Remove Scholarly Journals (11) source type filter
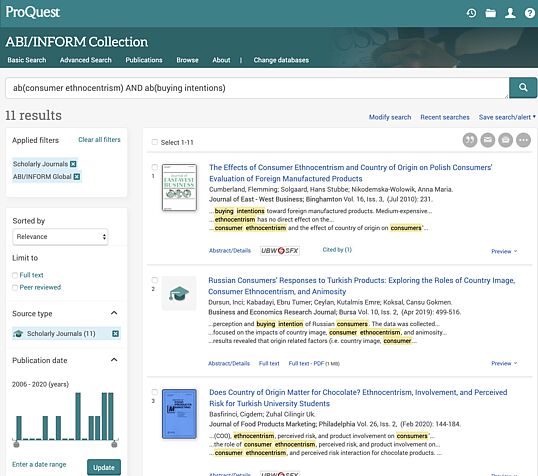538x476 pixels. coord(116,334)
